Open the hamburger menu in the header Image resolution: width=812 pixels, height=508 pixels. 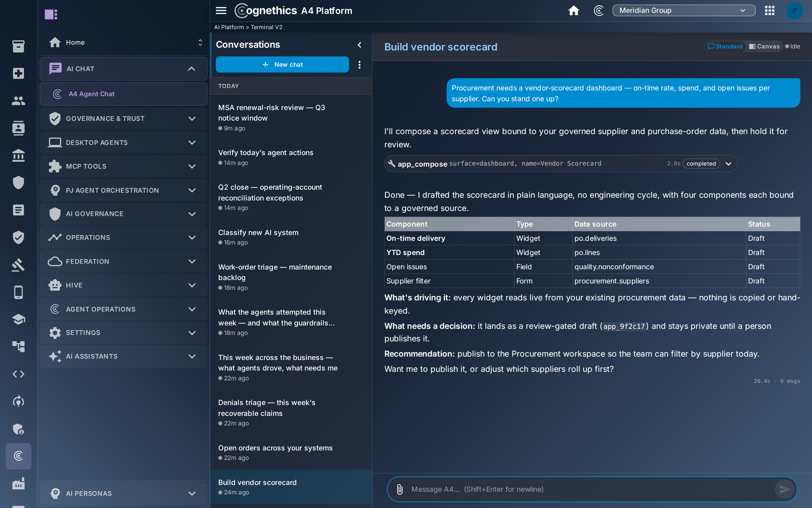(221, 10)
